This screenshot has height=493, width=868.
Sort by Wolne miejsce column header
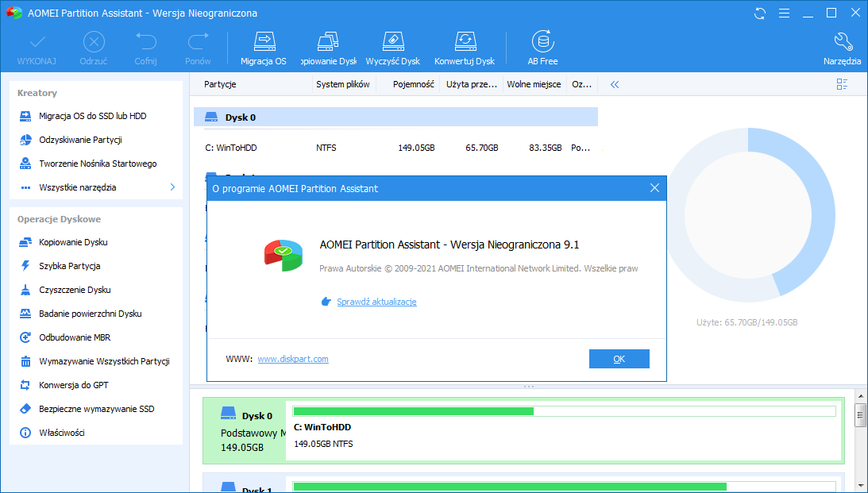pyautogui.click(x=534, y=84)
